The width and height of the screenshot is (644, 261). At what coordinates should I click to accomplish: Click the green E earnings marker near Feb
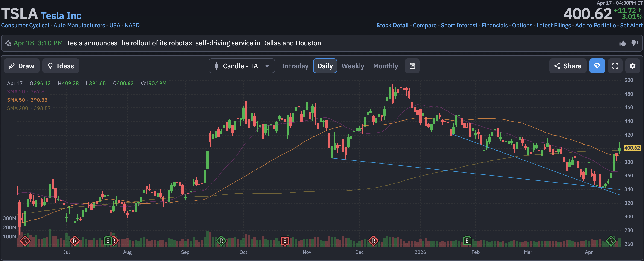coord(467,241)
